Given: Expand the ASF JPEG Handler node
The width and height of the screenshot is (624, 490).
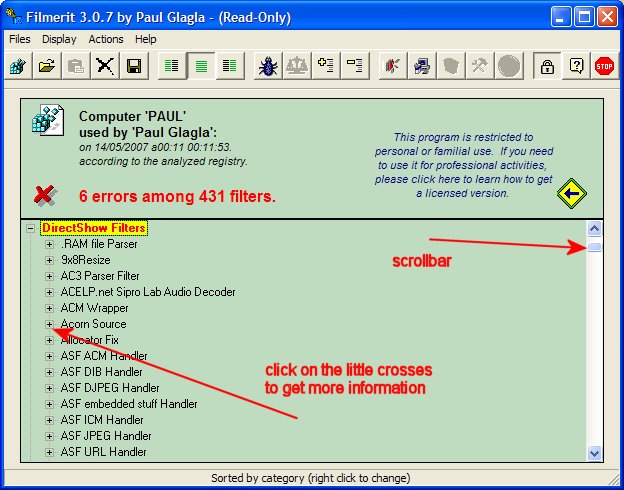Looking at the screenshot, I should [x=49, y=436].
